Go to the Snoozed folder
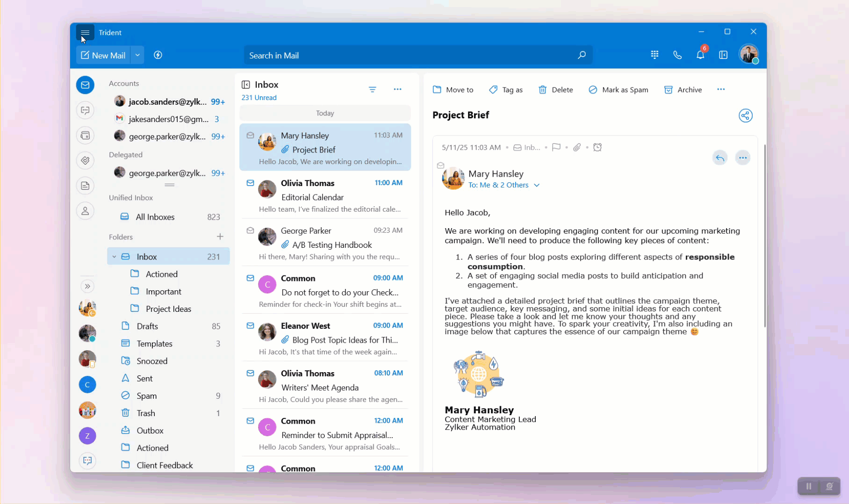This screenshot has height=504, width=849. point(169,361)
